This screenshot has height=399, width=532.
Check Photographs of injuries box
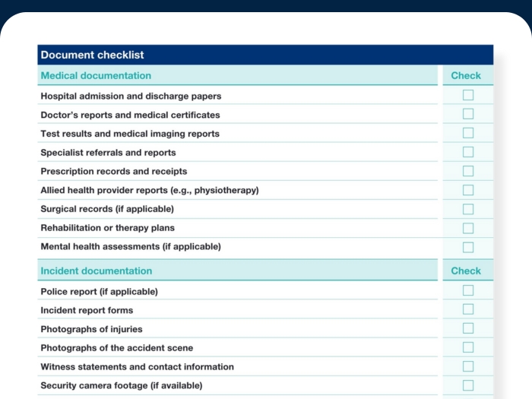tap(468, 329)
